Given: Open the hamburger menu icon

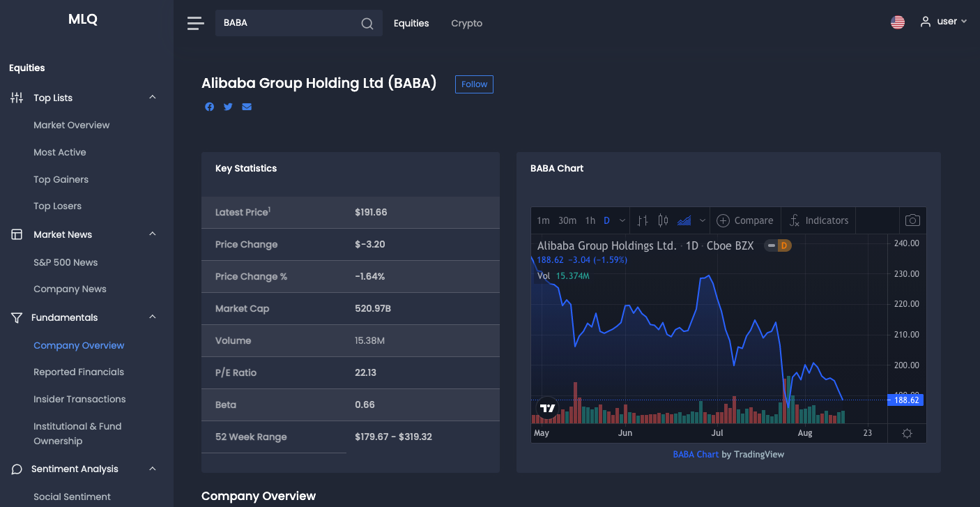Looking at the screenshot, I should click(x=196, y=23).
